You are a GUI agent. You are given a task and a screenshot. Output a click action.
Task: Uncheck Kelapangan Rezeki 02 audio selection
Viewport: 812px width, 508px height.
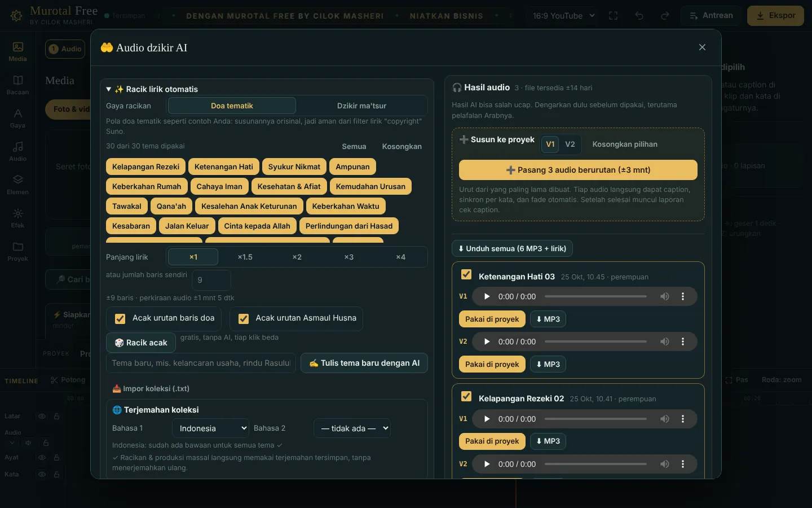[466, 396]
